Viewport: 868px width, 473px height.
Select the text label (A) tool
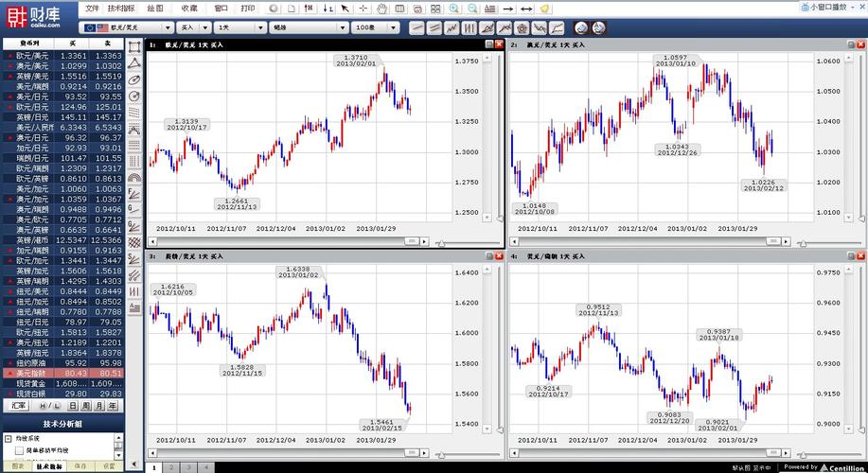(x=134, y=307)
